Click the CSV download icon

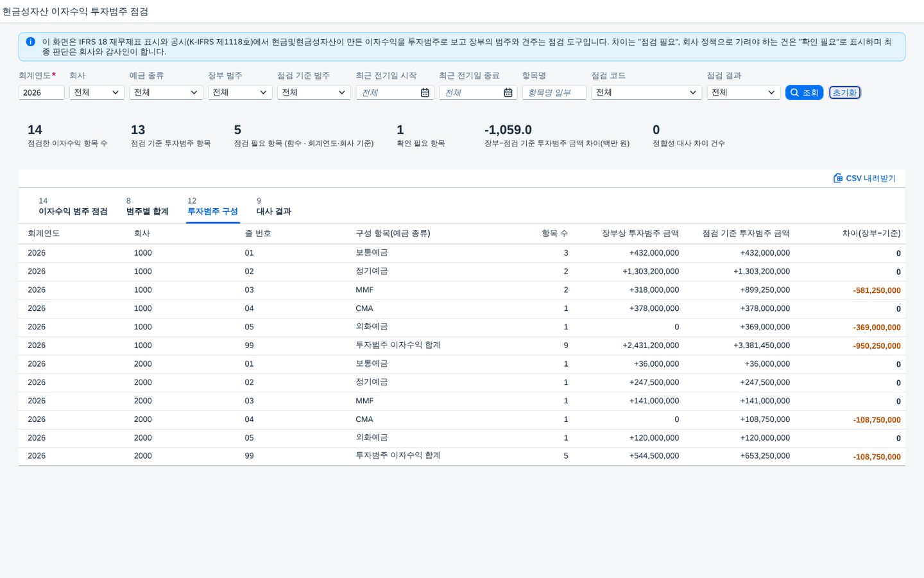coord(837,178)
